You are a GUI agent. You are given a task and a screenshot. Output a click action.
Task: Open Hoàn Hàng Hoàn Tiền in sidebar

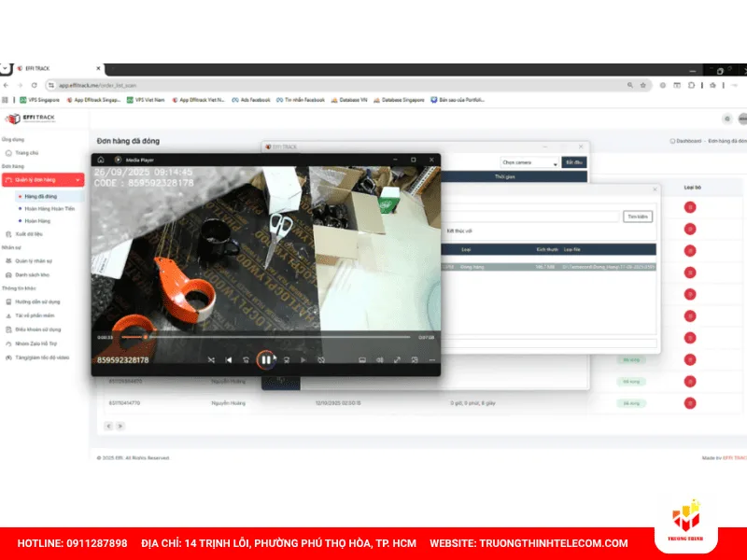coord(49,208)
